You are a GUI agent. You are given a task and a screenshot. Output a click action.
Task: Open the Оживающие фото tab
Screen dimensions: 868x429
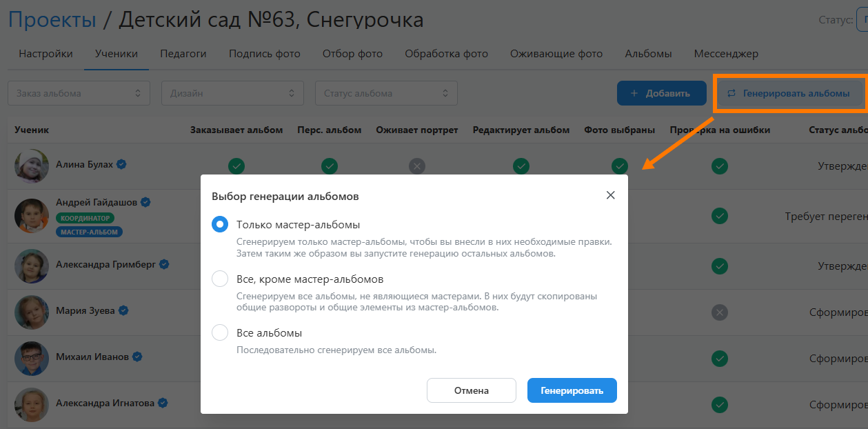556,54
